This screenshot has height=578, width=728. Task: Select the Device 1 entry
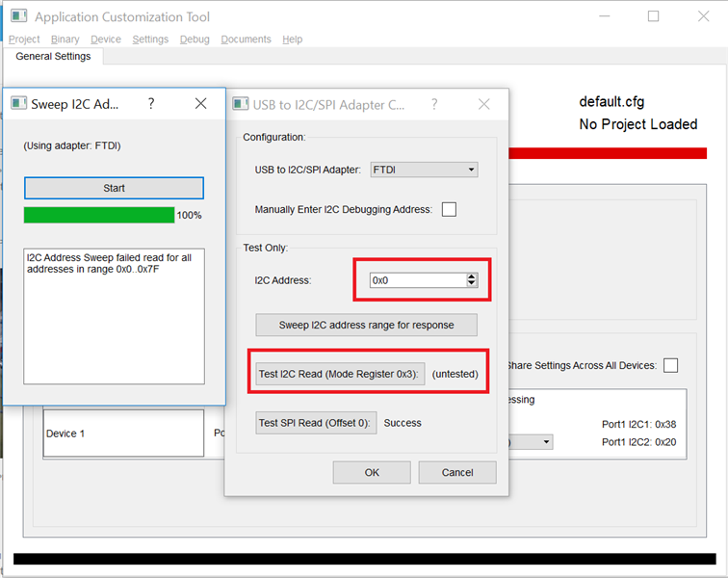[x=123, y=433]
